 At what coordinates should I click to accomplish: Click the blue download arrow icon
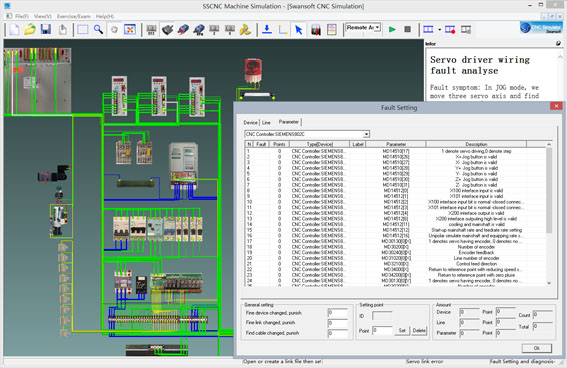267,29
